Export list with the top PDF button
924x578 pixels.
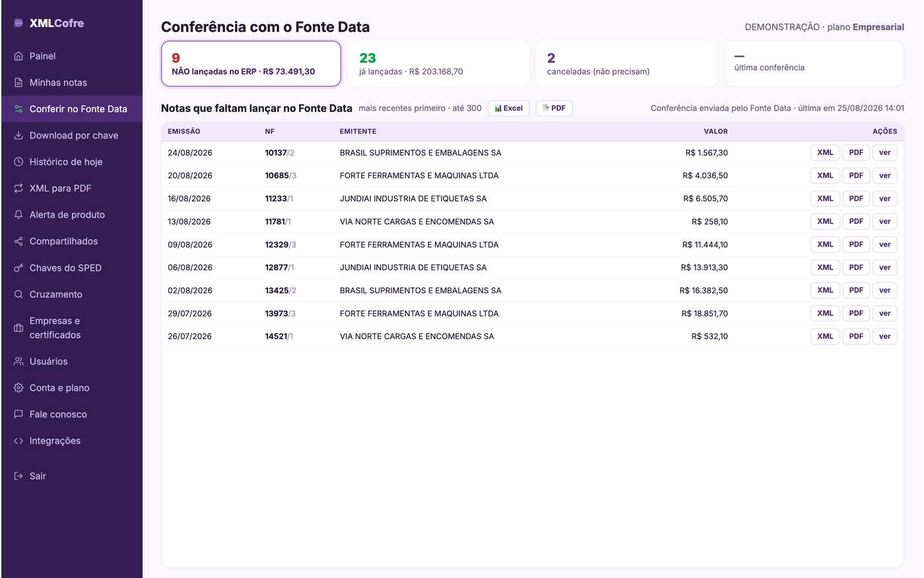(554, 108)
